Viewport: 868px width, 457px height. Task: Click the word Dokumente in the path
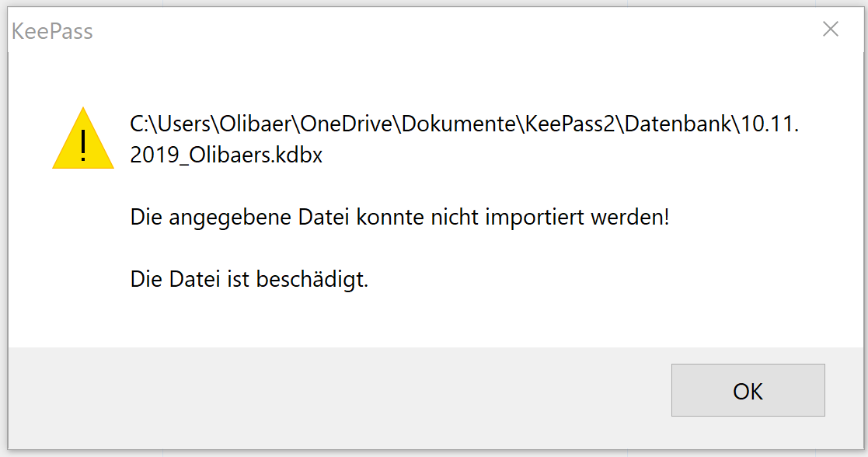[459, 124]
